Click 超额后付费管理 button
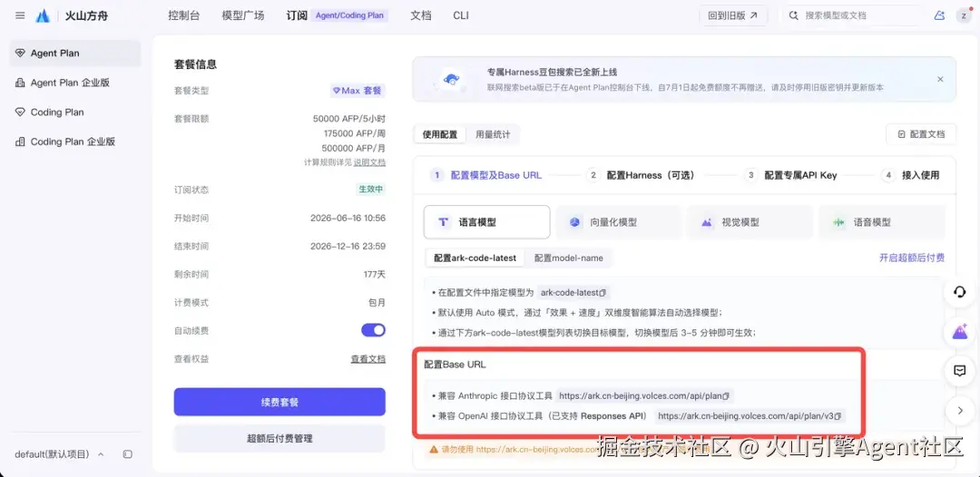The height and width of the screenshot is (477, 980). 279,438
